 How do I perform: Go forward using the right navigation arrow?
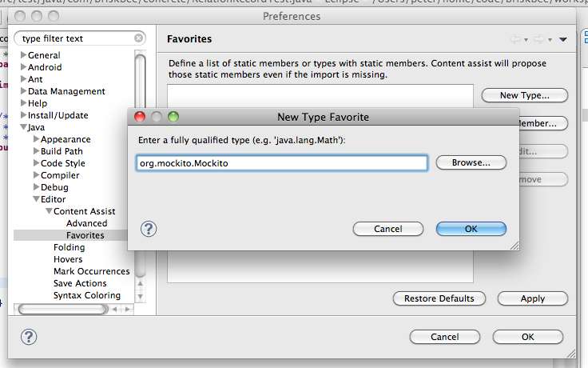click(x=539, y=39)
